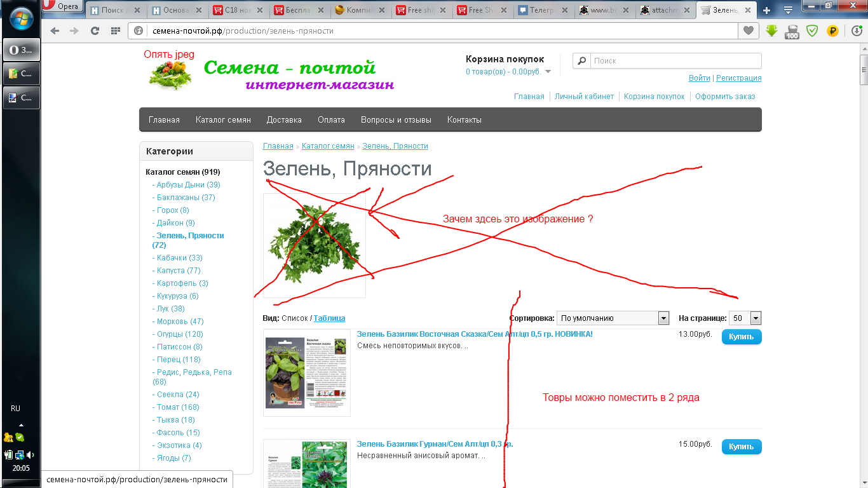Click the yellow ruble coin extension icon

(x=832, y=30)
